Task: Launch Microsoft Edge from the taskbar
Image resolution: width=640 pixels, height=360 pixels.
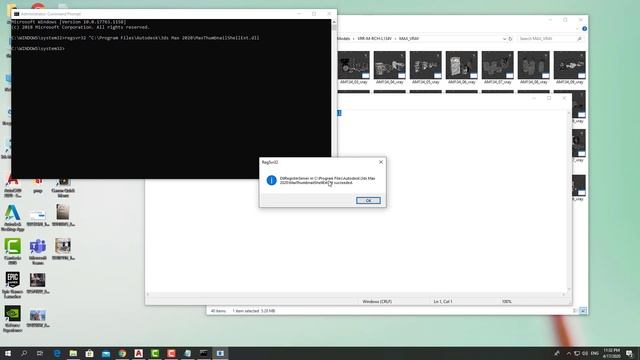Action: tap(57, 353)
